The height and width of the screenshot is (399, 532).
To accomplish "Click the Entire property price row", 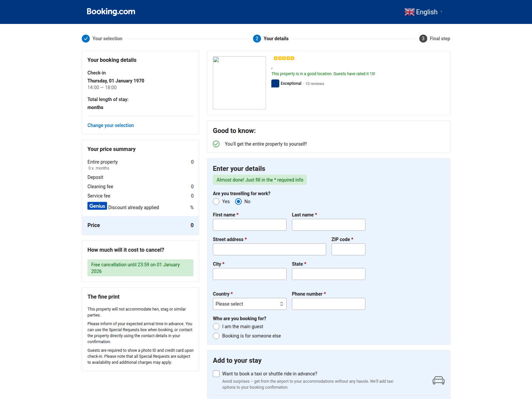I will click(140, 162).
